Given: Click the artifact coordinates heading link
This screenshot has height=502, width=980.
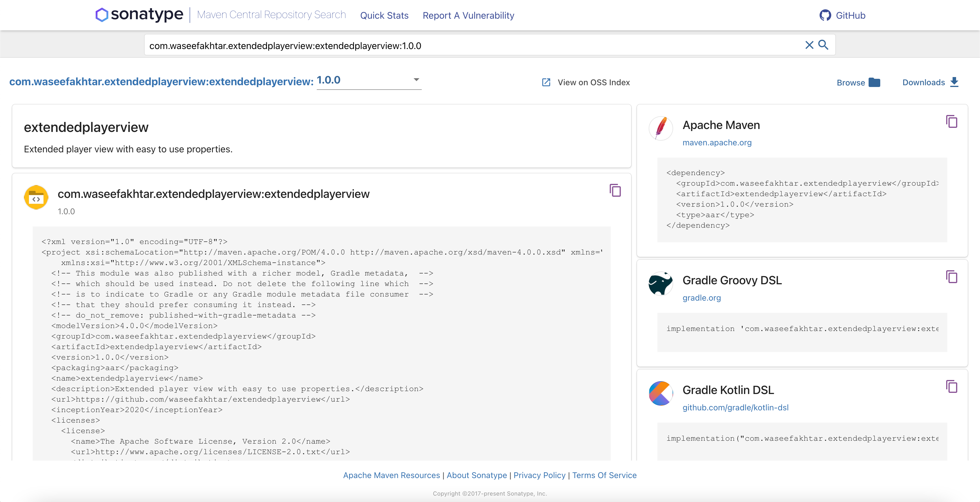Looking at the screenshot, I should [x=161, y=81].
